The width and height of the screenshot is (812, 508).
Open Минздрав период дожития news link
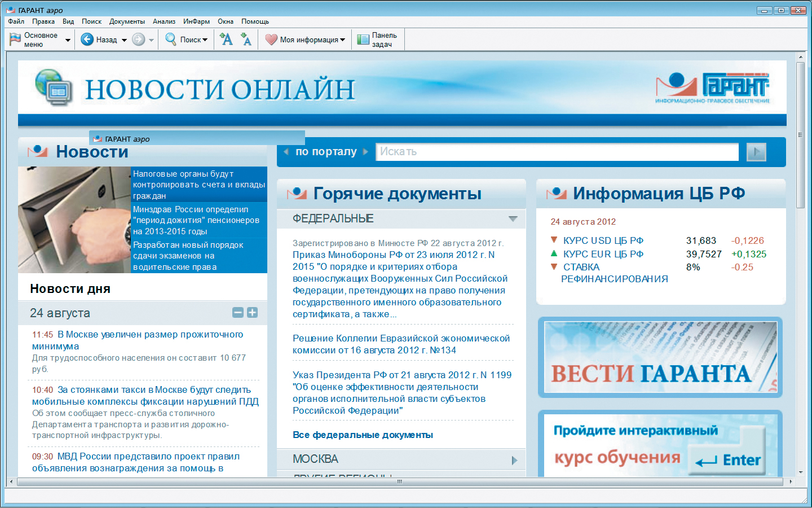click(x=196, y=220)
